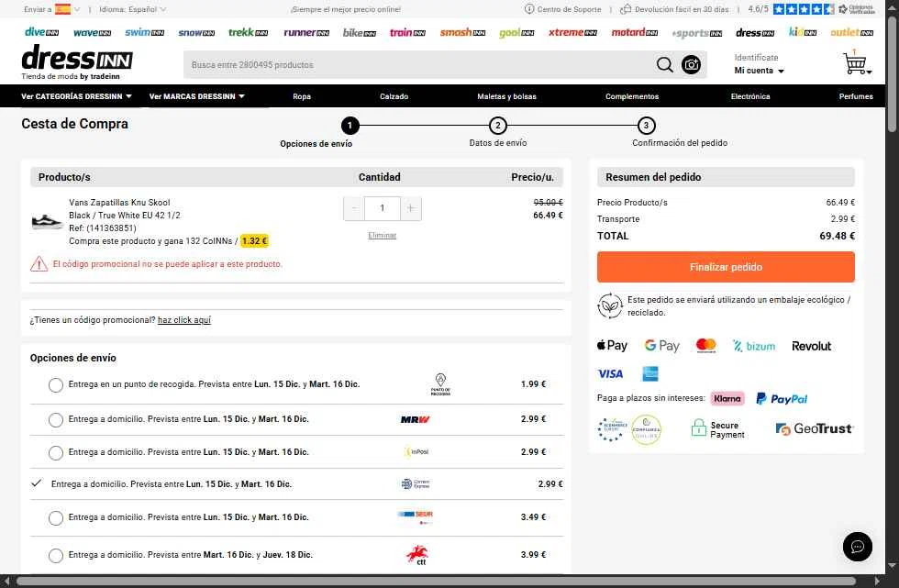
Task: Click the horizontal page scrollbar
Action: pyautogui.click(x=436, y=582)
